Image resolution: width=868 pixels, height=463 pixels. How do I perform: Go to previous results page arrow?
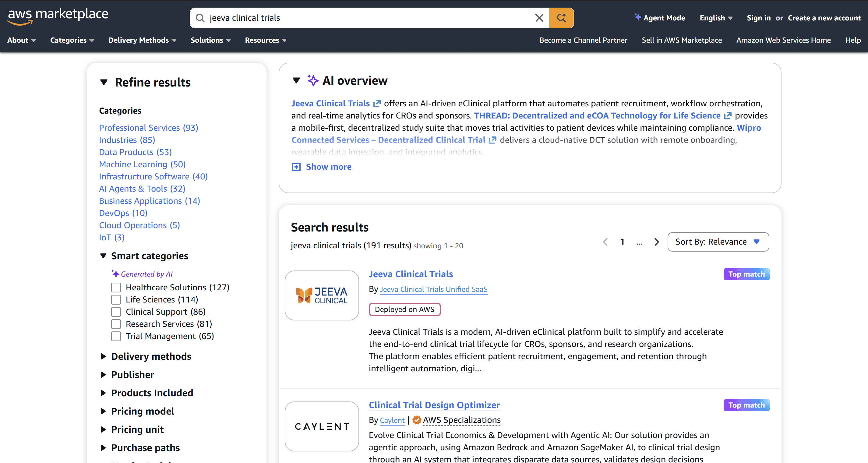click(605, 242)
